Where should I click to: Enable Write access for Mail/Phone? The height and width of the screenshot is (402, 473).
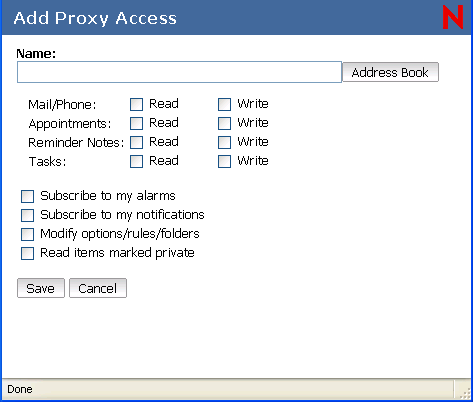pos(224,104)
